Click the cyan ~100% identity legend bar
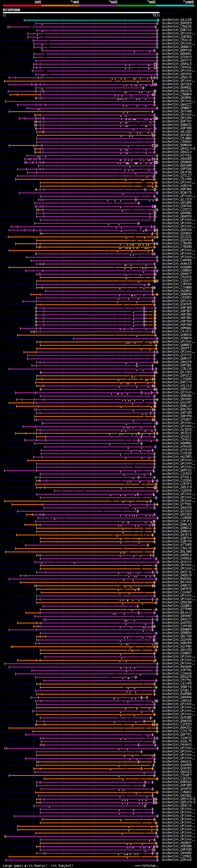197x868 pixels. click(175, 6)
